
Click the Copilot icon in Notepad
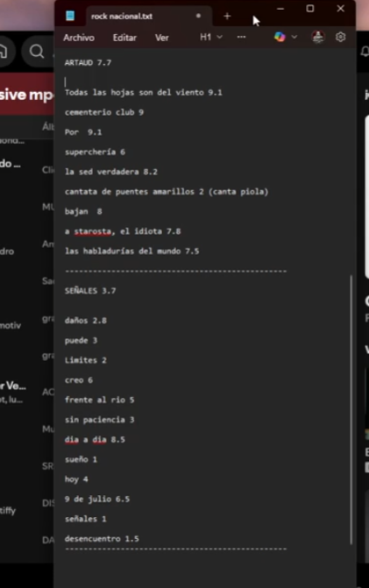[280, 37]
